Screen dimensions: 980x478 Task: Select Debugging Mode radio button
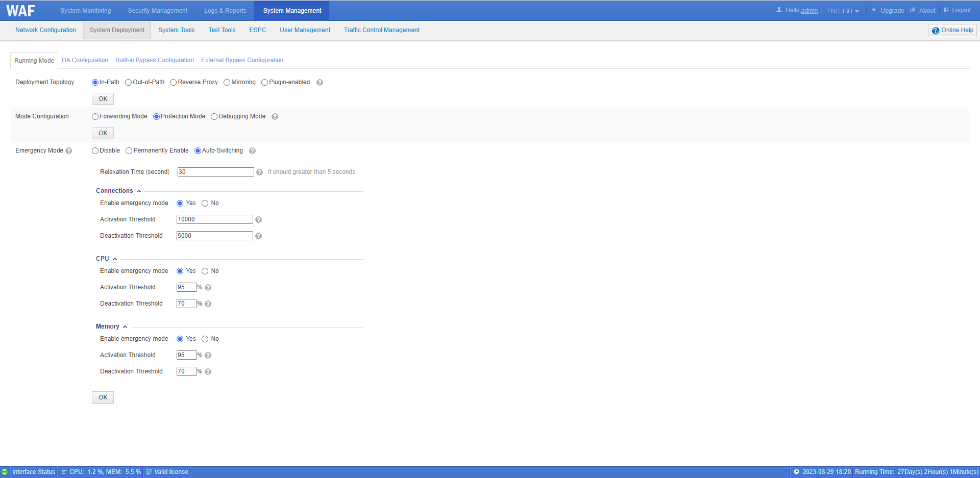tap(214, 117)
